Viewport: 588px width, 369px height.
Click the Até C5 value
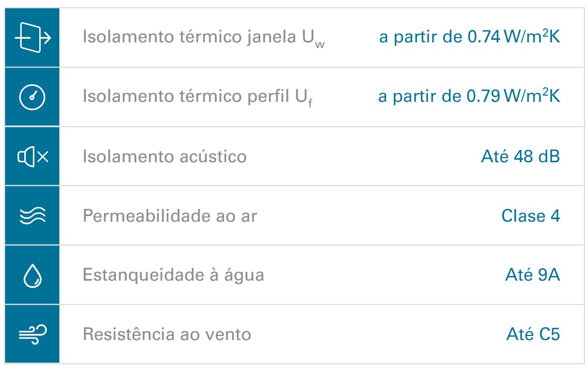tap(533, 334)
